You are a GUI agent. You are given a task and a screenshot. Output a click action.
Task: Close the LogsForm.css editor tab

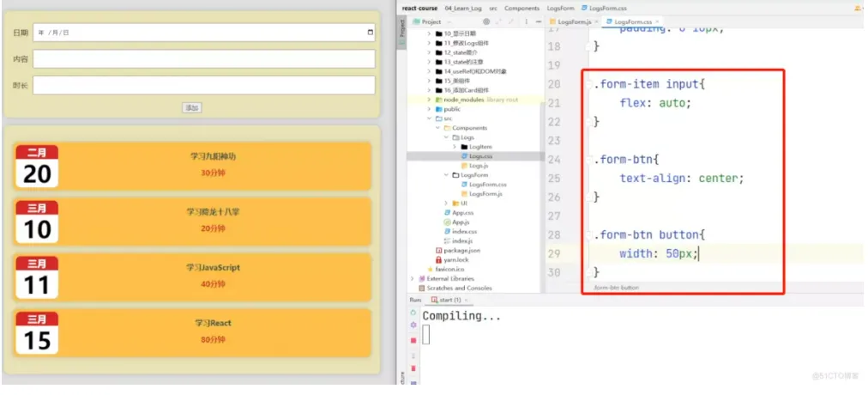tap(656, 21)
